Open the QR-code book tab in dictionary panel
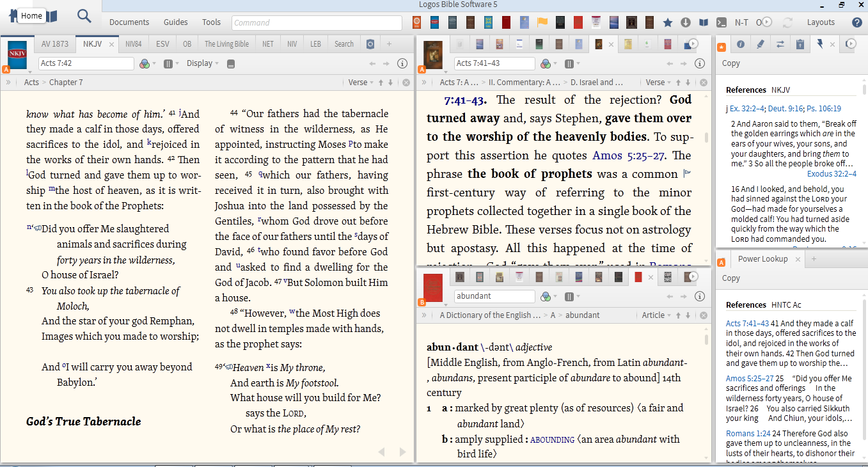Viewport: 868px width, 467px height. (x=668, y=277)
